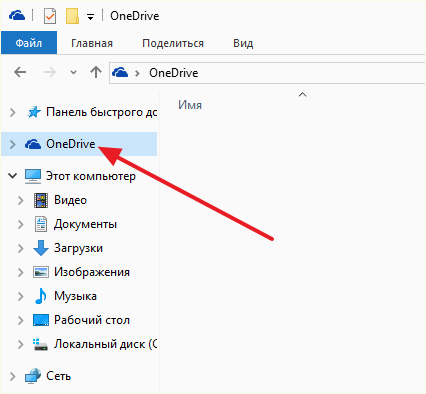The image size is (426, 394).
Task: Click the Рабочий стол desktop icon
Action: (41, 320)
